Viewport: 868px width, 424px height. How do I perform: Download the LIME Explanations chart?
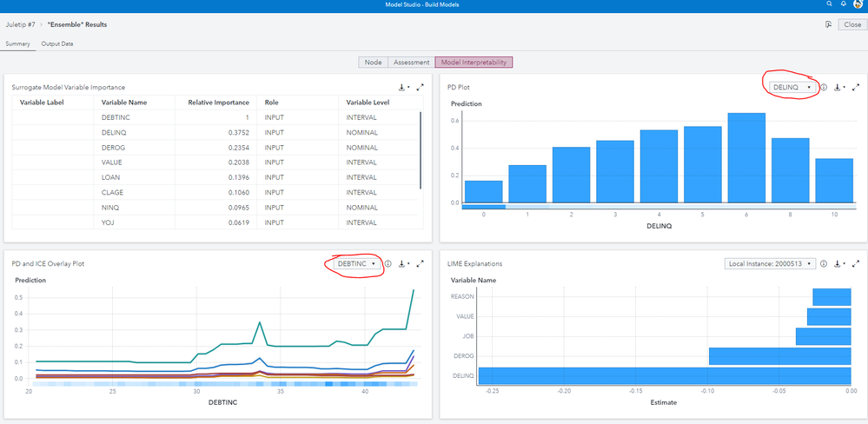coord(838,263)
